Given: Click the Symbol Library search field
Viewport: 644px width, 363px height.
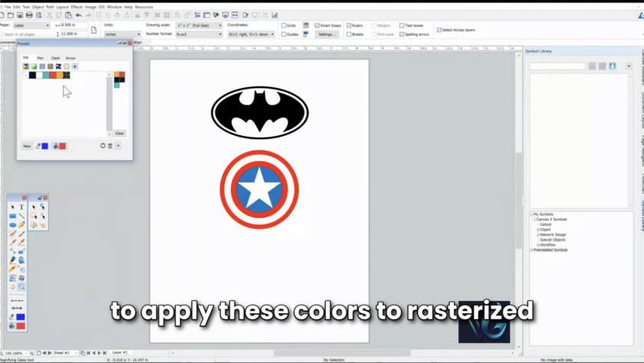Looking at the screenshot, I should pyautogui.click(x=557, y=66).
